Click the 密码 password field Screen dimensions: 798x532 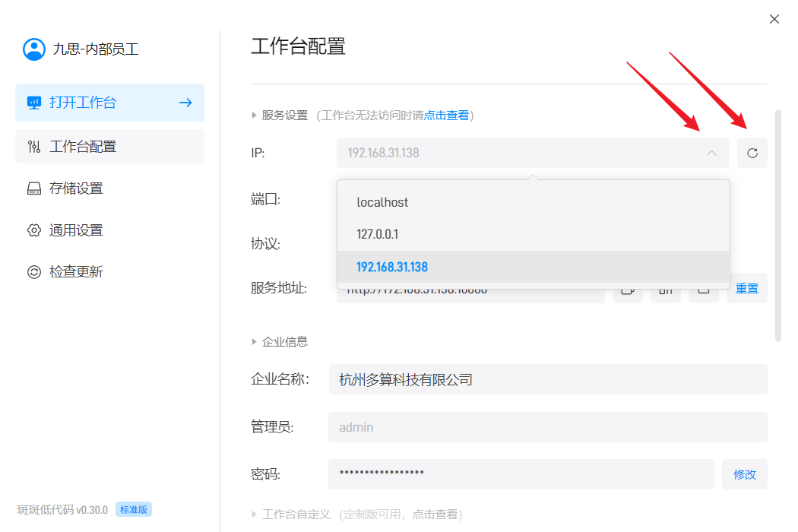(521, 474)
